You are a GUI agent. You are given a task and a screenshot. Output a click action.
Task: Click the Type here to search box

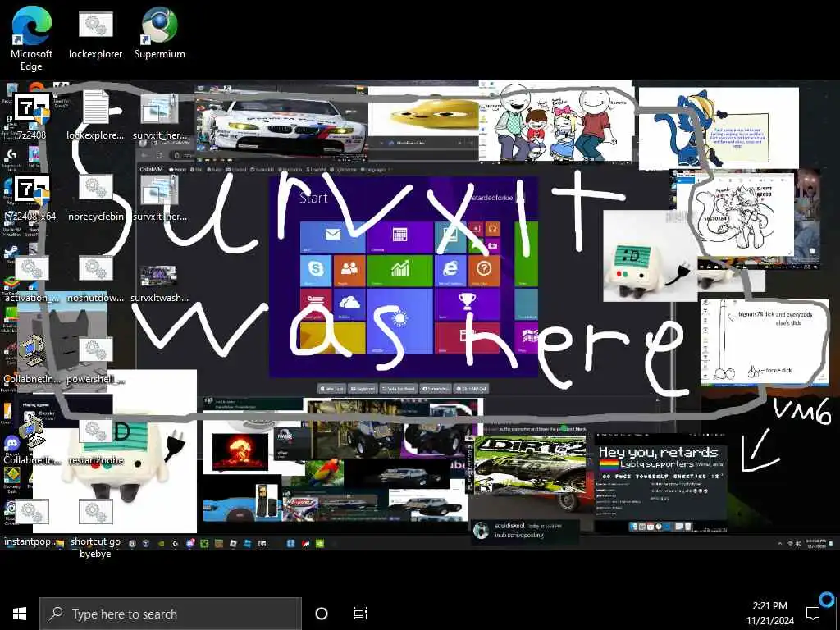tap(171, 614)
